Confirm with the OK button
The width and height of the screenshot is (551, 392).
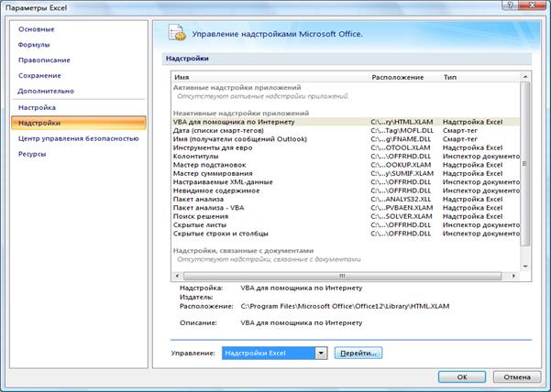pos(463,376)
